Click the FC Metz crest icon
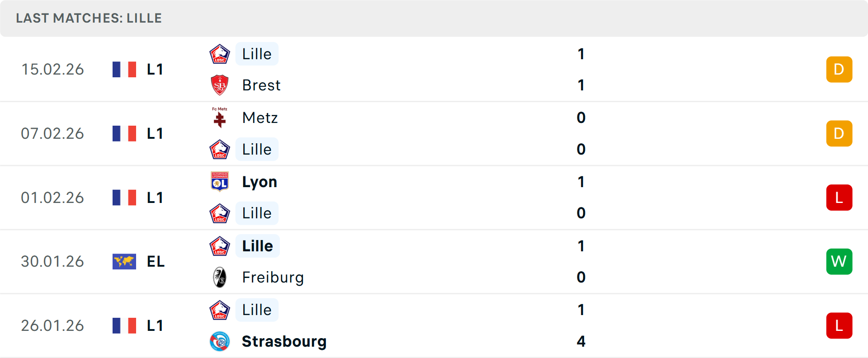 (x=220, y=118)
